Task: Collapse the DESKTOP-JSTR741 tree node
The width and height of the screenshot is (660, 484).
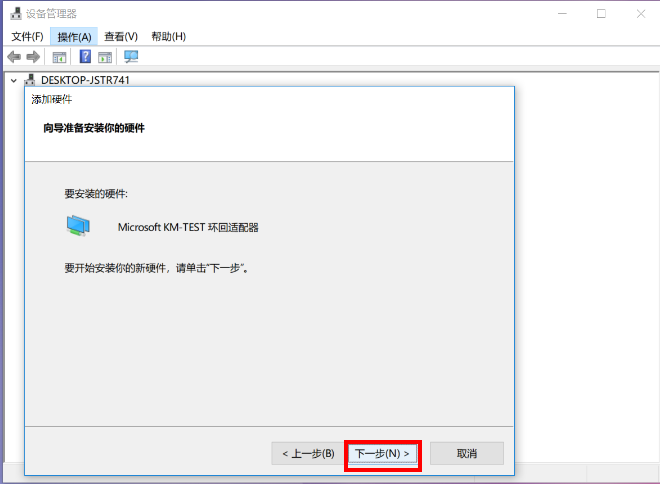Action: [x=13, y=80]
